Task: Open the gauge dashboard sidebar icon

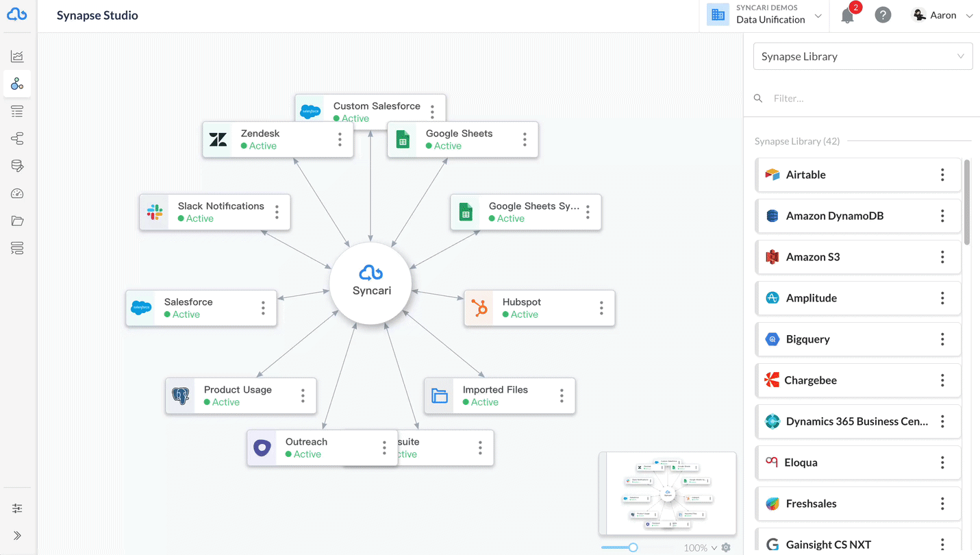Action: (17, 193)
